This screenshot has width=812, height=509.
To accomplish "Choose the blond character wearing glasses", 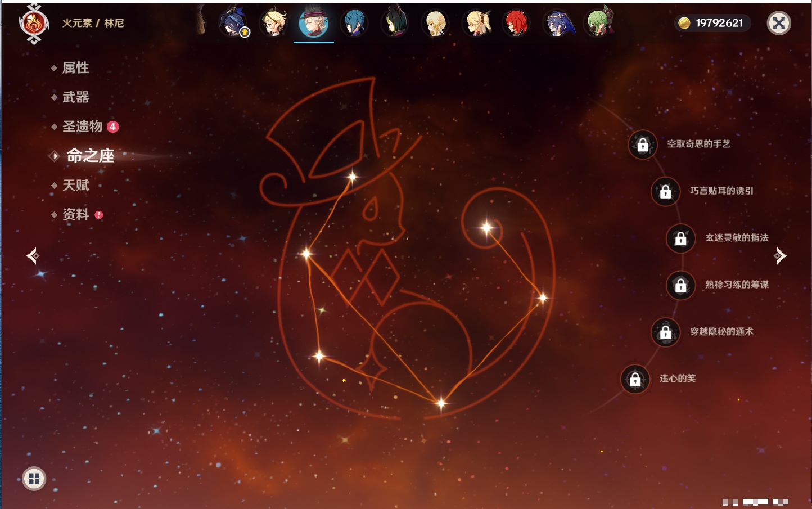I will (x=274, y=23).
